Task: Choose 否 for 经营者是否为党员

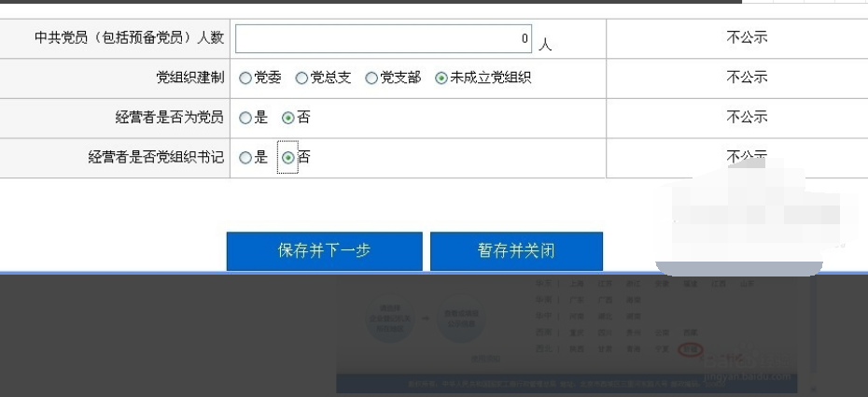Action: (287, 118)
